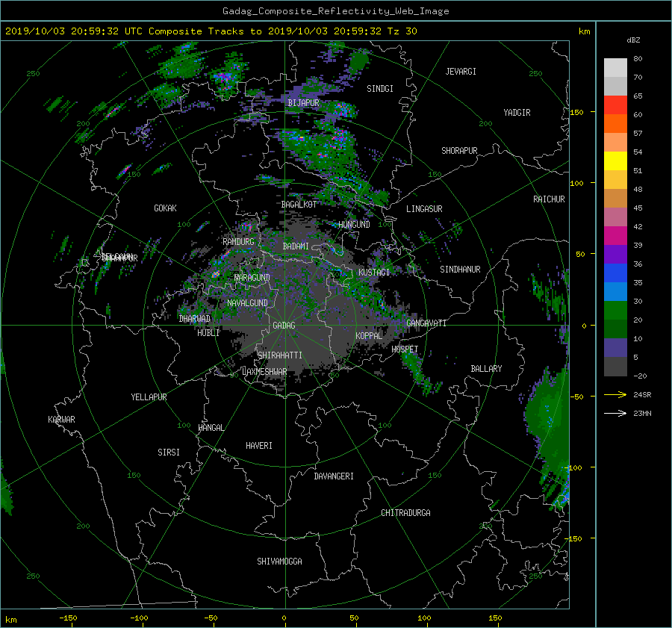Click the SIRSI city label

[169, 453]
